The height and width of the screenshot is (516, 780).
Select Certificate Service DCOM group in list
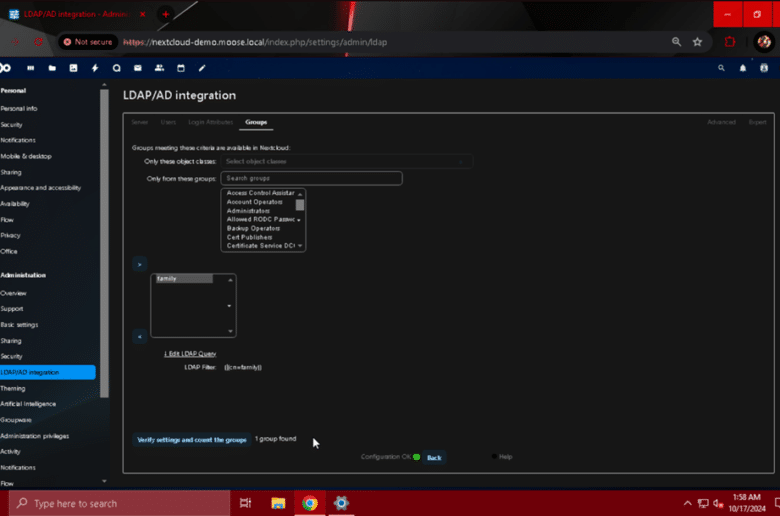260,246
